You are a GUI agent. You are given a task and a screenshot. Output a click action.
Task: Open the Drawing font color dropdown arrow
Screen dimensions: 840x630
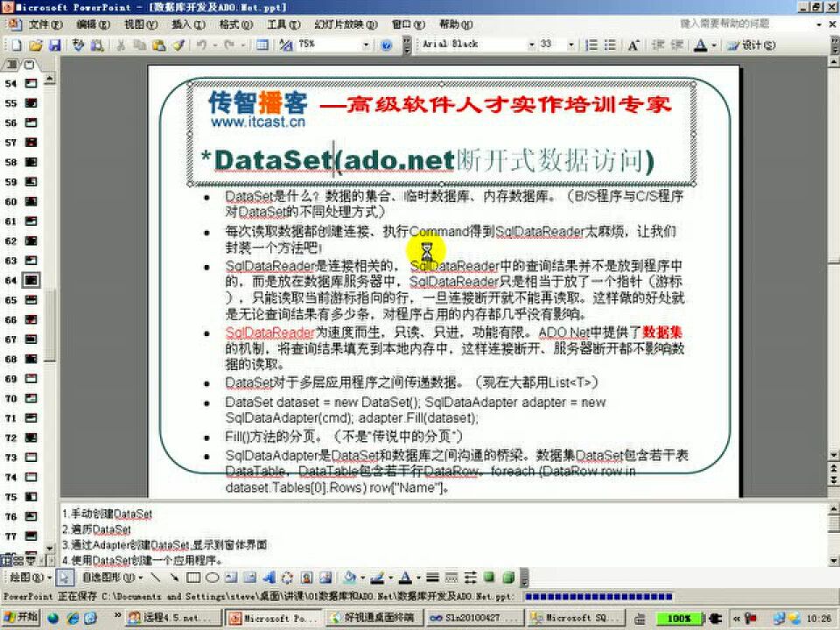pos(418,577)
